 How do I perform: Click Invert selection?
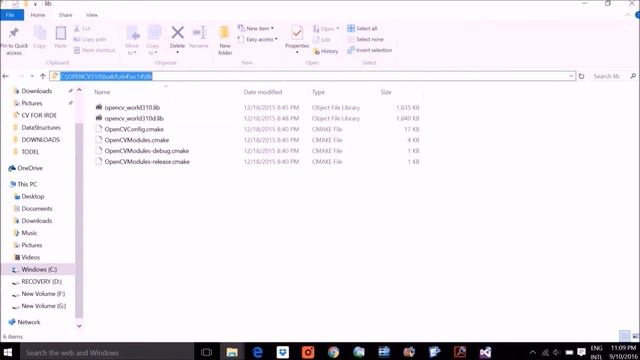point(369,50)
